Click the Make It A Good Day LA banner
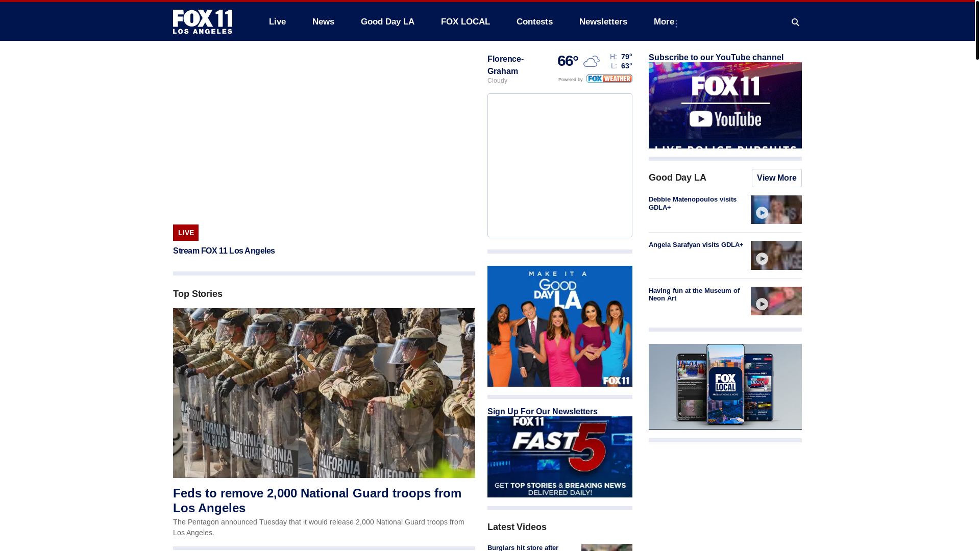The width and height of the screenshot is (980, 551). tap(559, 326)
